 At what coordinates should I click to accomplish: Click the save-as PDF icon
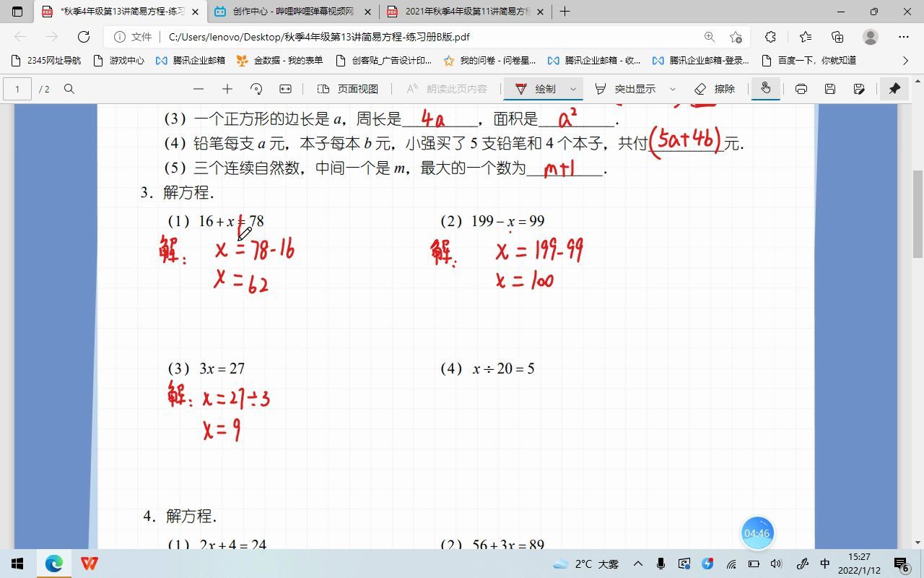point(859,89)
